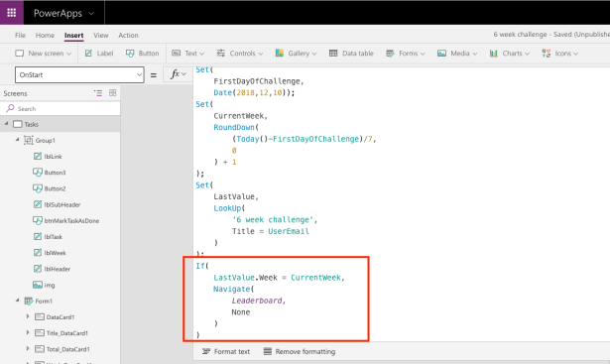The image size is (610, 364).
Task: Select lblSubHeader in the tree
Action: click(x=62, y=204)
